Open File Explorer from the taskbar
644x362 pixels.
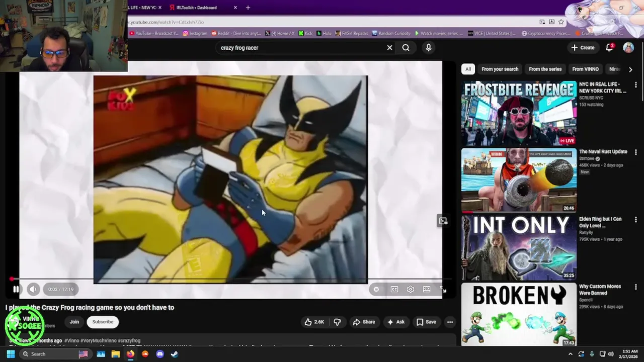tap(115, 354)
